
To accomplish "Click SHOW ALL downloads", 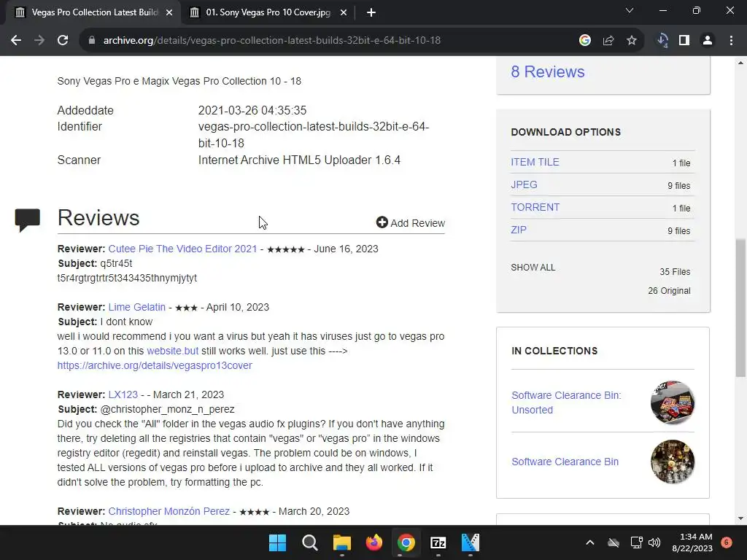I will 533,268.
